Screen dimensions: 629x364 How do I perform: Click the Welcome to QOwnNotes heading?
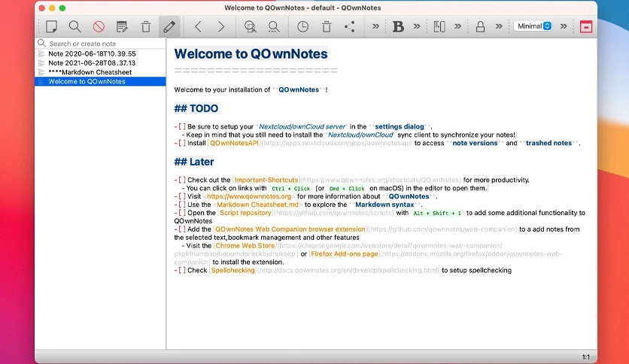(251, 53)
